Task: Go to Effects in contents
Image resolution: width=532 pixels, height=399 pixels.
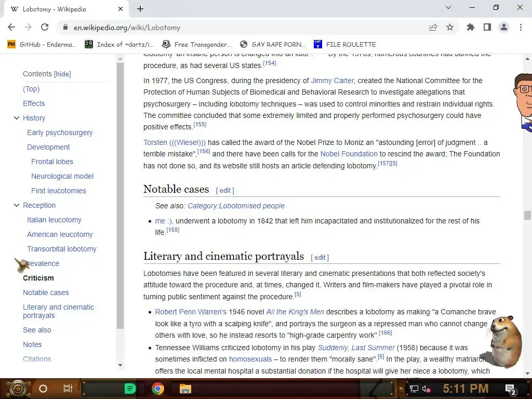Action: 34,103
